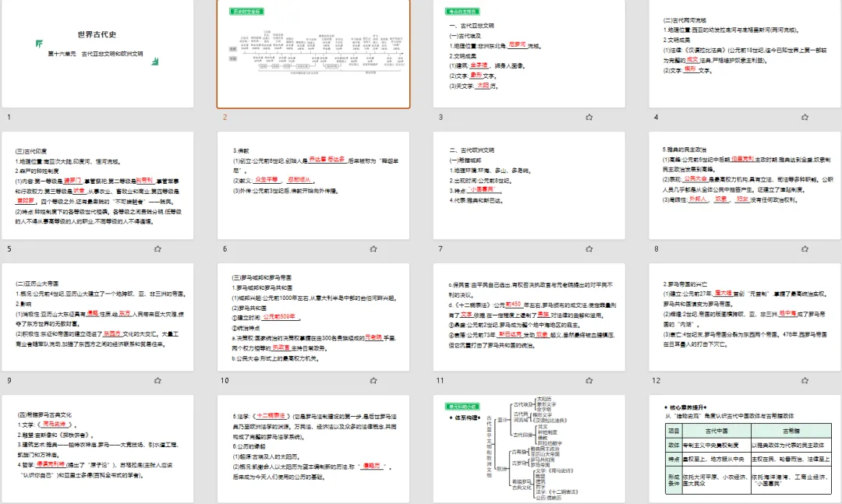
Task: Select the 世界古代史 title slide thumbnail
Action: tap(97, 54)
